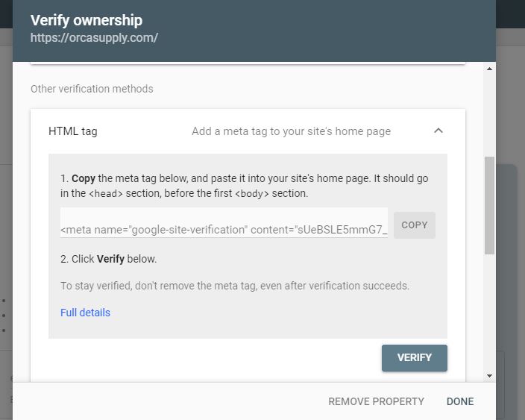
Task: Click the step 2 "Click Verify below" text
Action: [109, 260]
